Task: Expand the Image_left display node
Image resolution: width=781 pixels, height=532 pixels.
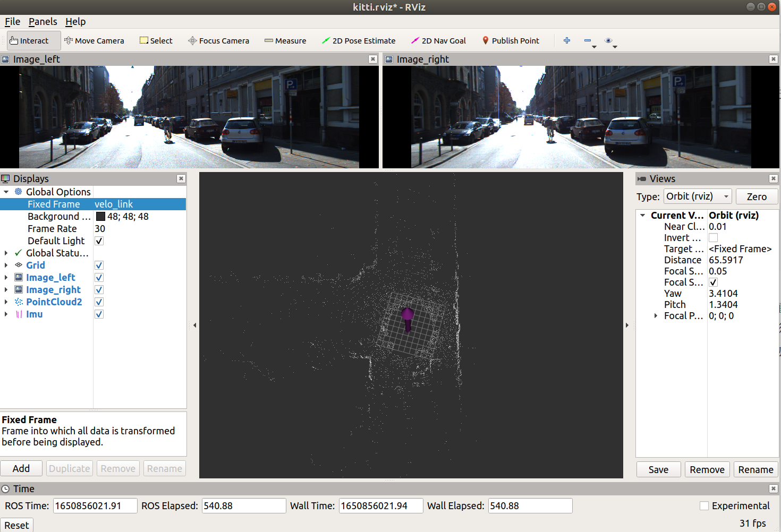Action: 6,278
